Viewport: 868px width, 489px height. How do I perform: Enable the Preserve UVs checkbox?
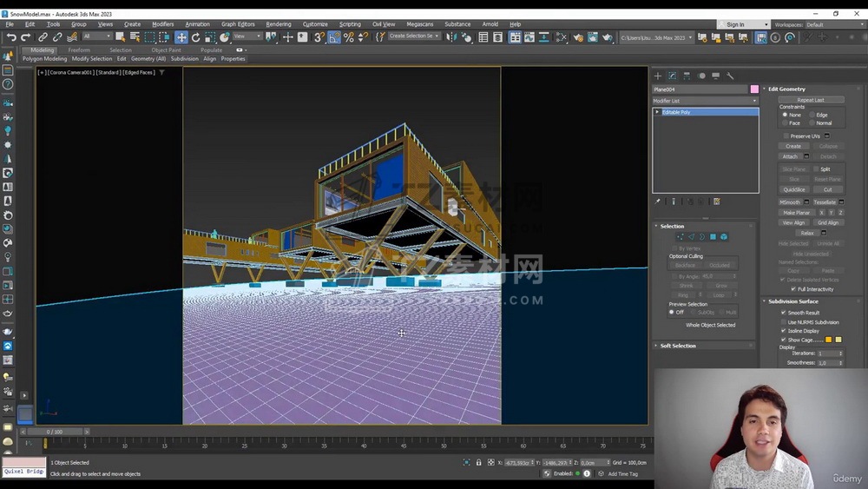(x=786, y=136)
